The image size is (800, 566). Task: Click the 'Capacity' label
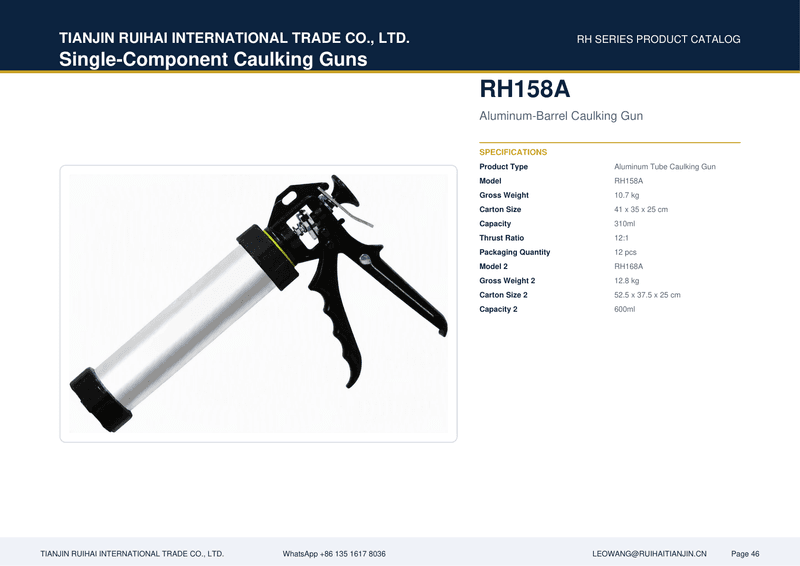495,224
